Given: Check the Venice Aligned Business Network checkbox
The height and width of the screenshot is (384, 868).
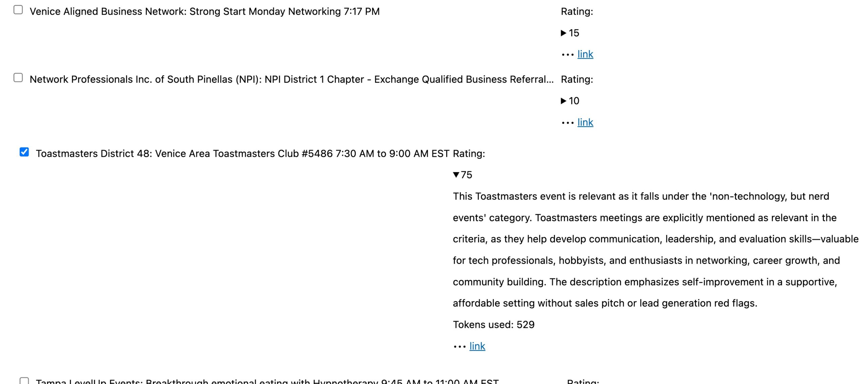Looking at the screenshot, I should (18, 10).
